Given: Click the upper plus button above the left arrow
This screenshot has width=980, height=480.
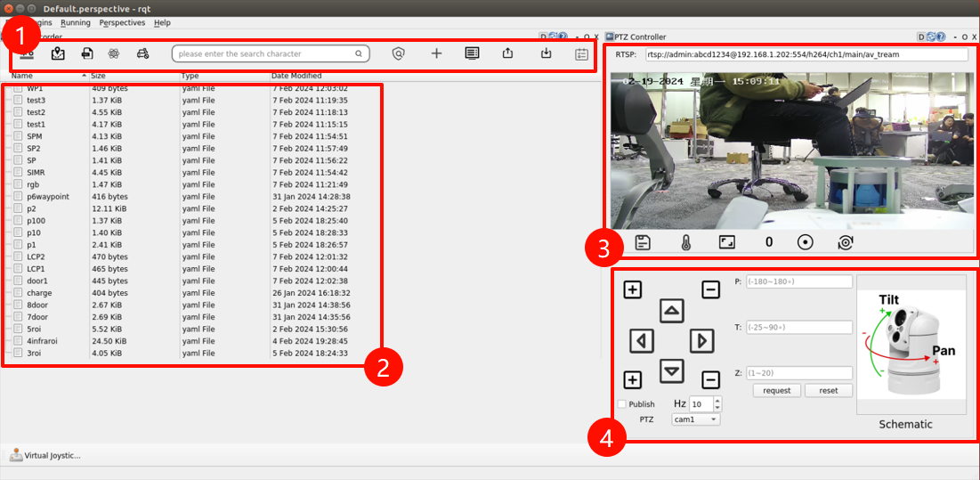Looking at the screenshot, I should (633, 290).
